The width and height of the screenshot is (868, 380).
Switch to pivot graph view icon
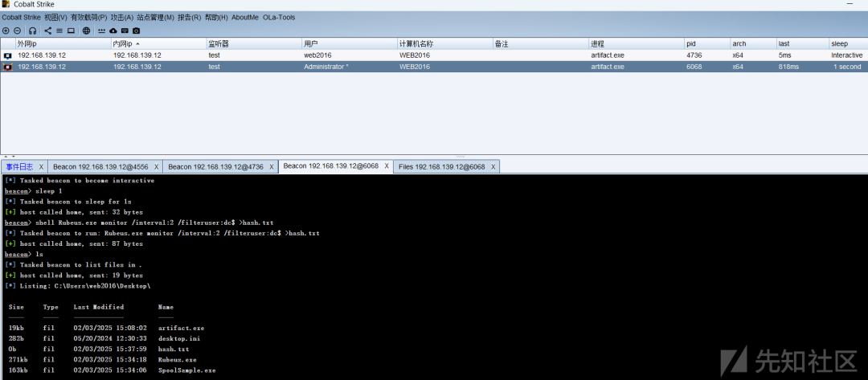tap(48, 31)
